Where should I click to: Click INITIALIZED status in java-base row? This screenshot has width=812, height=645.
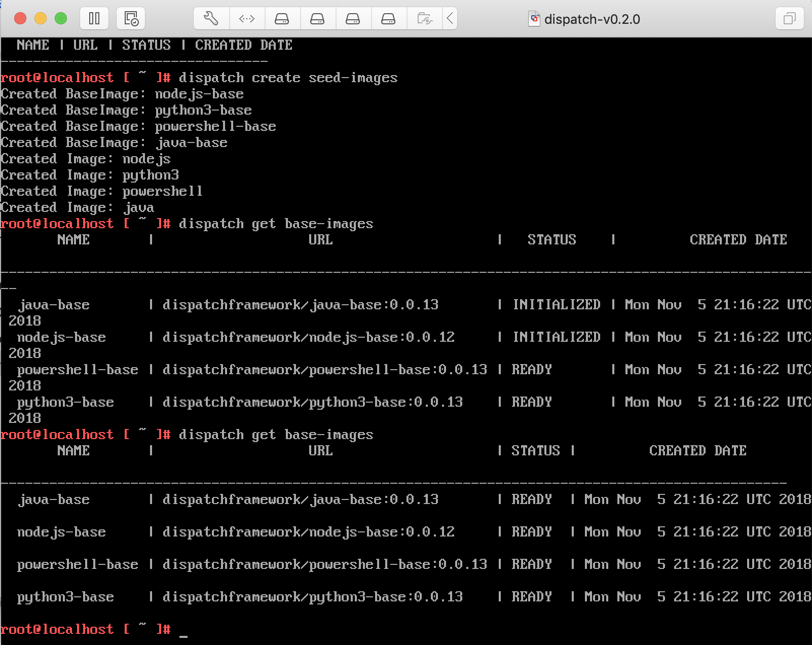556,305
